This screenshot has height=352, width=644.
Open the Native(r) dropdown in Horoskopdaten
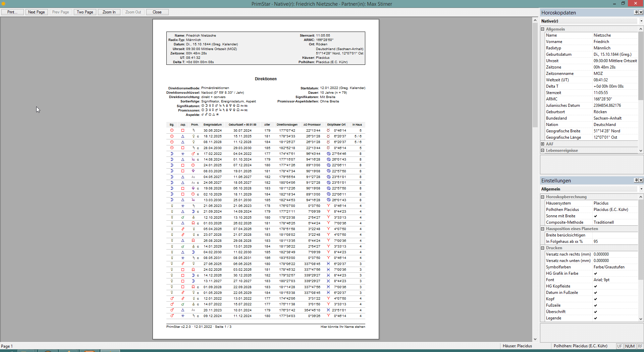pyautogui.click(x=641, y=21)
